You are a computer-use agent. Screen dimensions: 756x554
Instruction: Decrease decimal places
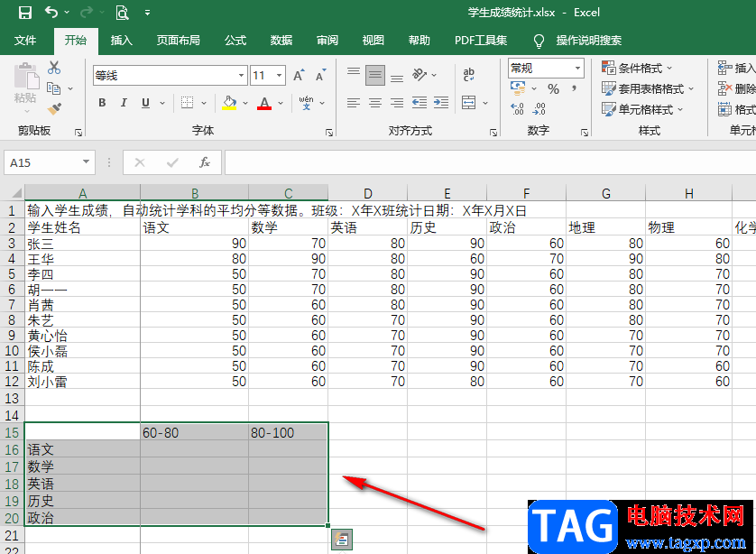tap(539, 109)
